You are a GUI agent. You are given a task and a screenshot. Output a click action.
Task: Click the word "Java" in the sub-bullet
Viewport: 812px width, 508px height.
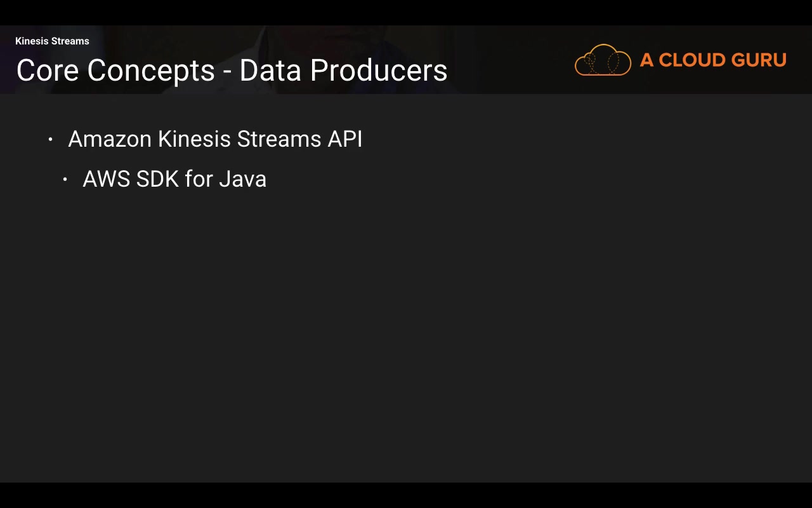pyautogui.click(x=242, y=179)
